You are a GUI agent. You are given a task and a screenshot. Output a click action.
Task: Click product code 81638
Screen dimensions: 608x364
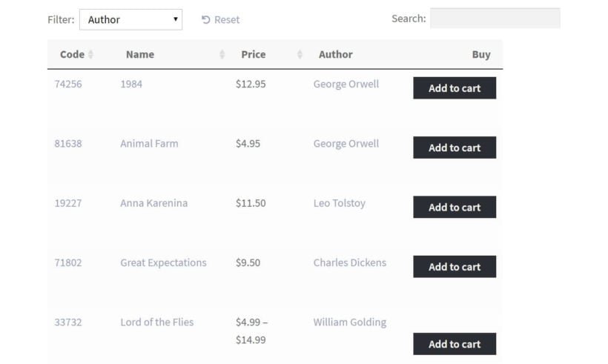point(68,143)
